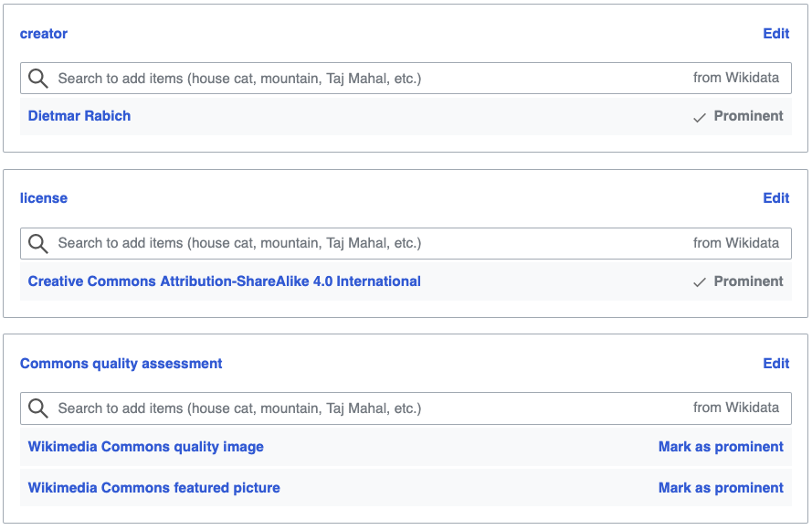The width and height of the screenshot is (812, 530).
Task: Open the creator property link
Action: point(44,34)
